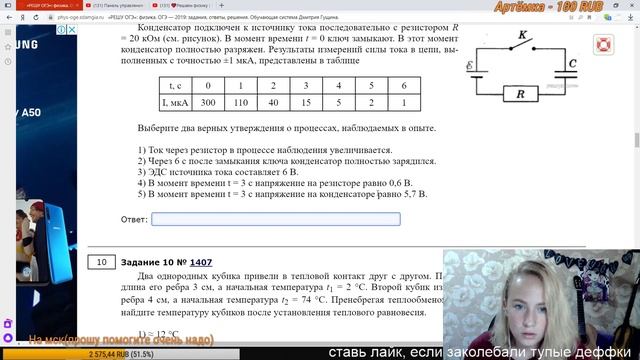Screen dimensions: 640x360
Task: Click the bookmark icon in address bar
Action: pos(589,18)
